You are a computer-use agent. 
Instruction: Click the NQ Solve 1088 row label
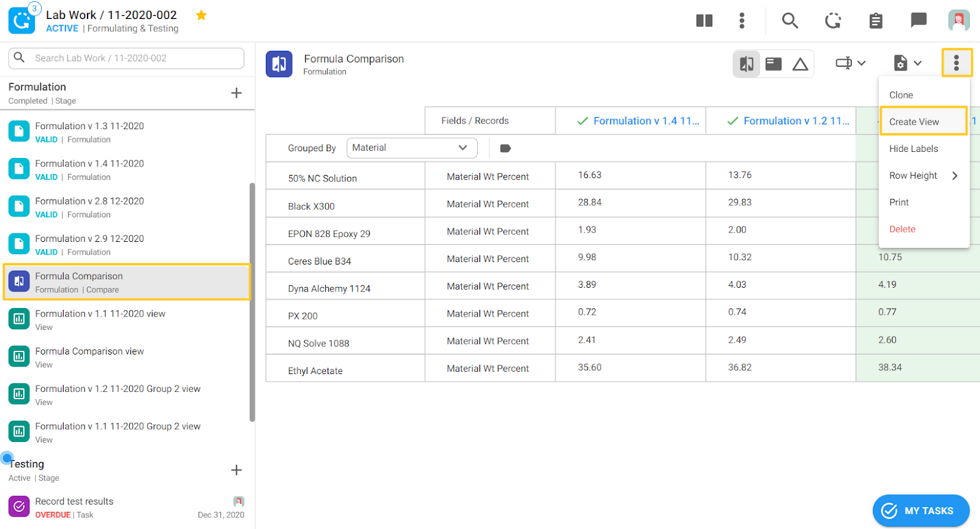(x=318, y=343)
